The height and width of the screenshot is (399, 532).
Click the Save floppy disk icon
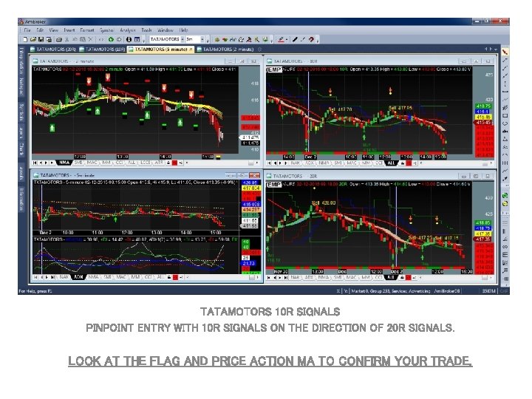(41, 39)
